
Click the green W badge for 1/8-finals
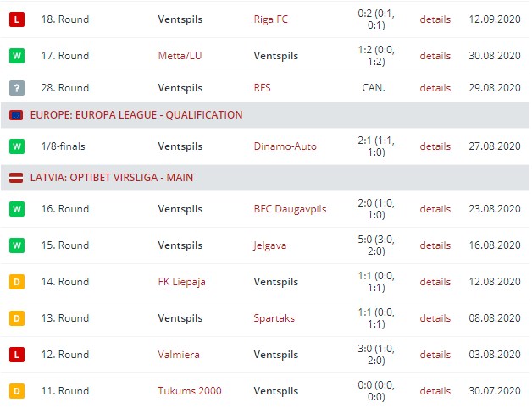tap(15, 146)
